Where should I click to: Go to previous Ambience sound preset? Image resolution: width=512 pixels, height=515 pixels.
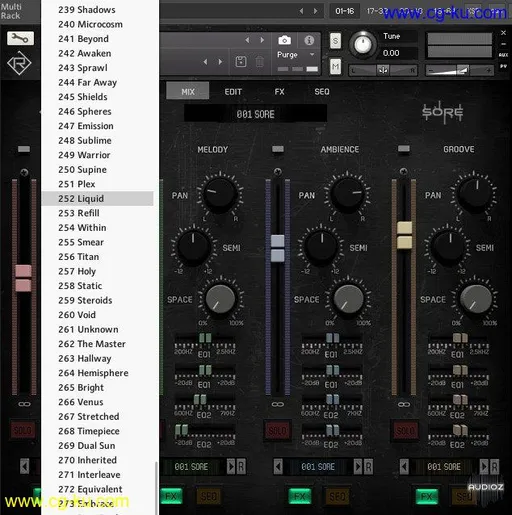coord(278,466)
